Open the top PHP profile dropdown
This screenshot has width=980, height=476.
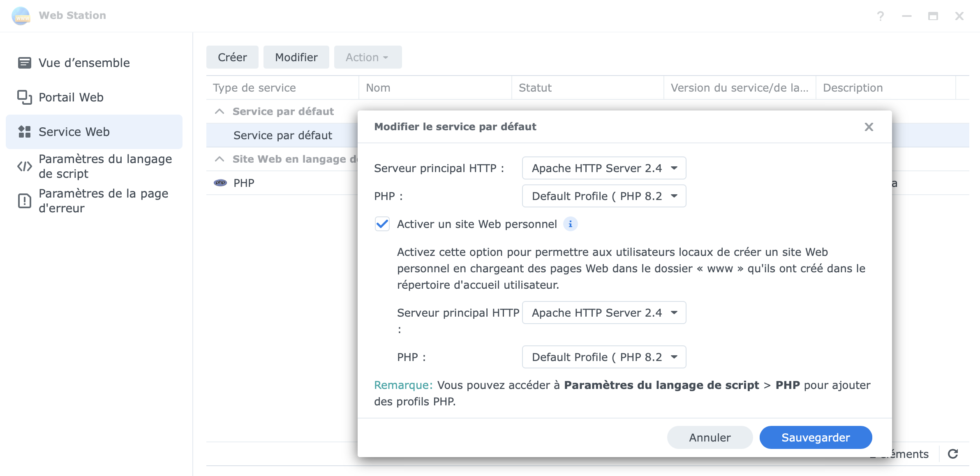point(603,196)
